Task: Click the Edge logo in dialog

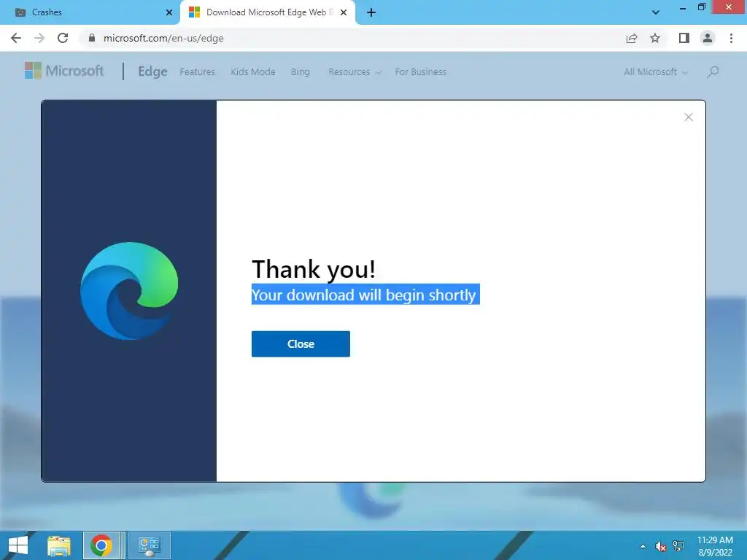Action: pyautogui.click(x=129, y=291)
